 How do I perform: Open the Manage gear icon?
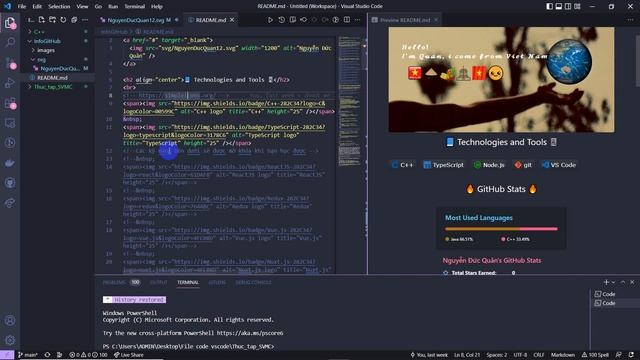(x=10, y=340)
